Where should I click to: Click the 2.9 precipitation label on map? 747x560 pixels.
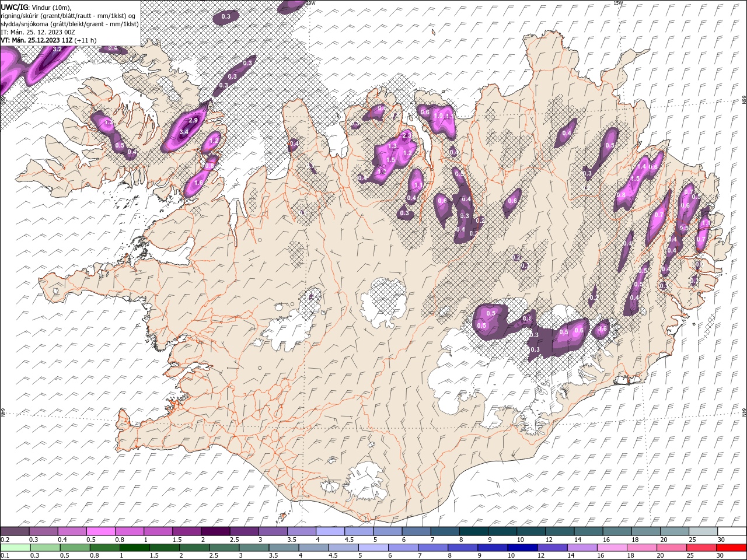pos(194,120)
